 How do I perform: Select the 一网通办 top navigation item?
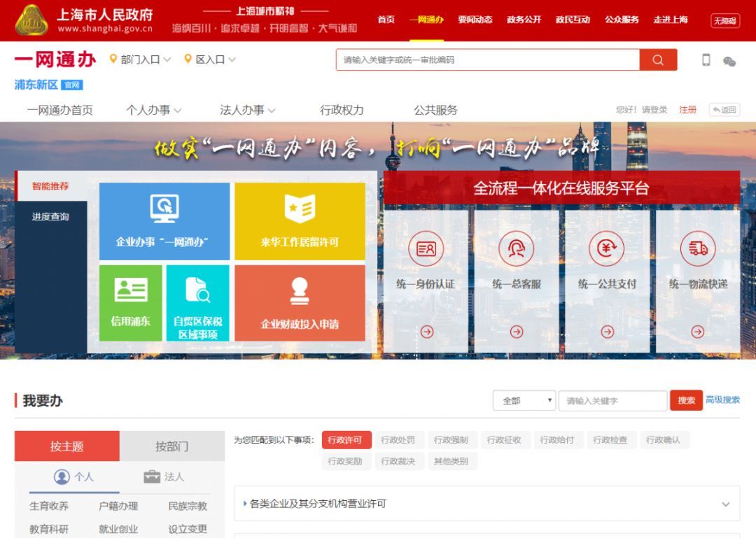point(427,20)
